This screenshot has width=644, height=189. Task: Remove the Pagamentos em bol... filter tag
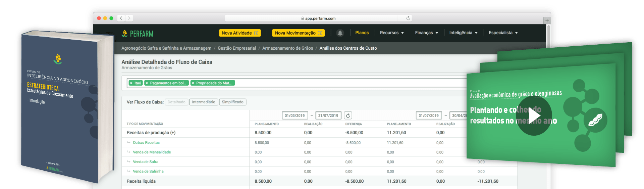tap(147, 83)
